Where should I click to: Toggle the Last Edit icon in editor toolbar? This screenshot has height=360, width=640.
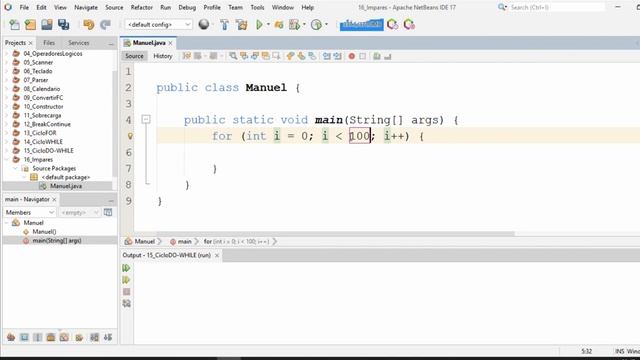point(187,56)
